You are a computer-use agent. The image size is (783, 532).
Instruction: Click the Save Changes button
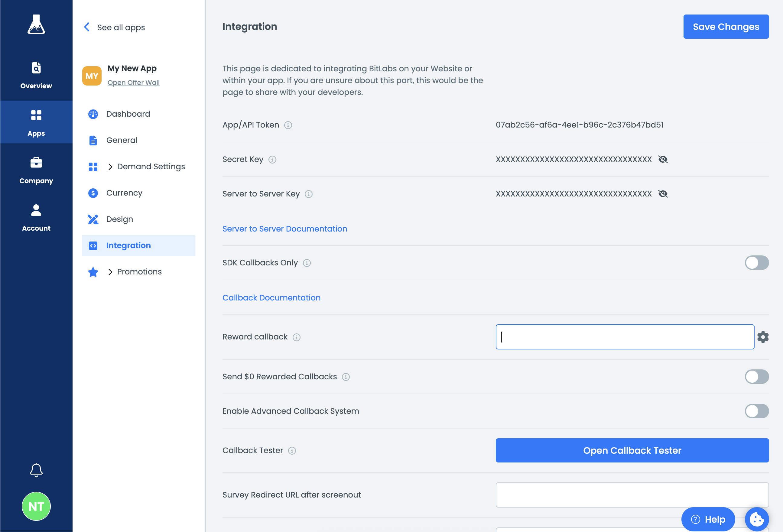click(x=726, y=27)
